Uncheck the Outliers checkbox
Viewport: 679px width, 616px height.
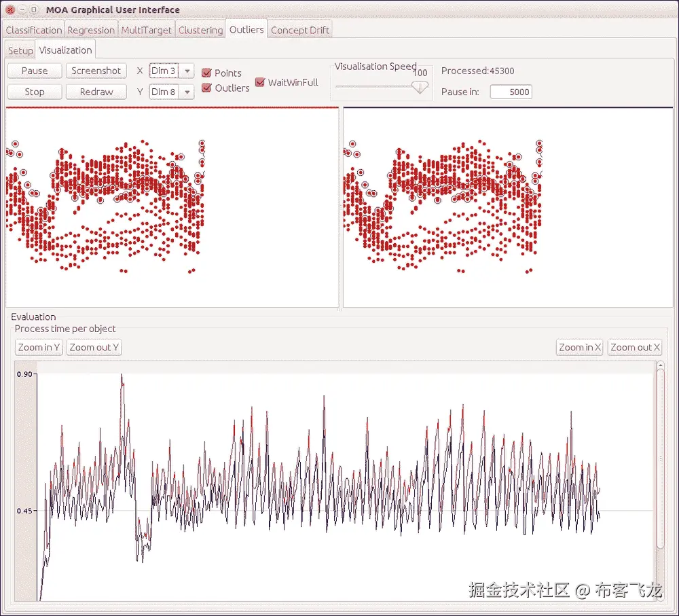[x=206, y=88]
